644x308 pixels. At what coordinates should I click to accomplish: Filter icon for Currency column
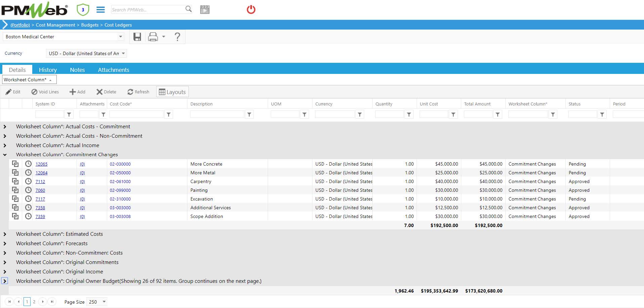click(x=360, y=115)
